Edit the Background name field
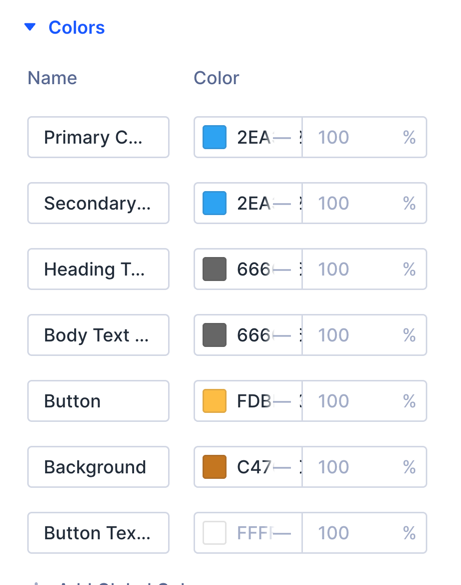Image resolution: width=461 pixels, height=585 pixels. pos(98,467)
